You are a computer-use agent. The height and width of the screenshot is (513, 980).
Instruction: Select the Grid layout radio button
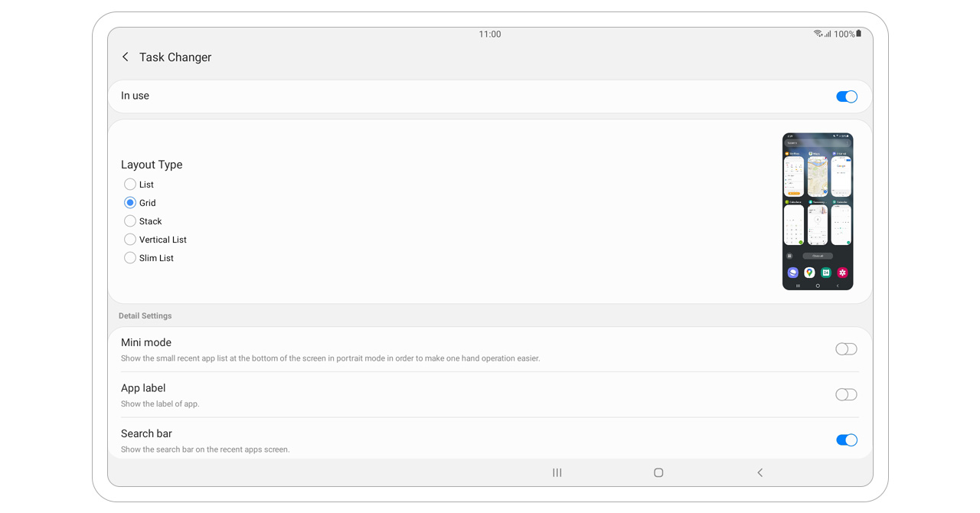pos(130,203)
